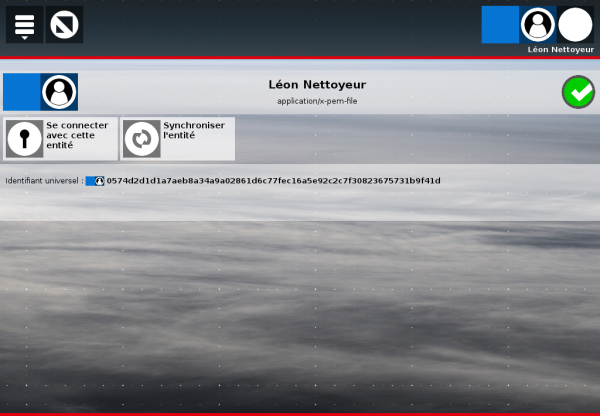
Task: Expand the menu via its down-arrow
Action: 25,36
